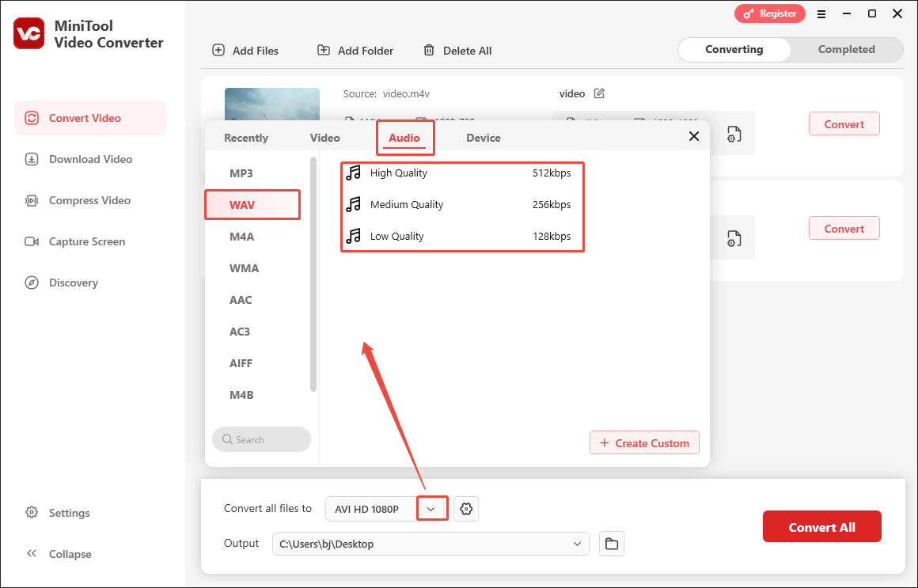
Task: Click the Create Custom button
Action: click(x=645, y=442)
